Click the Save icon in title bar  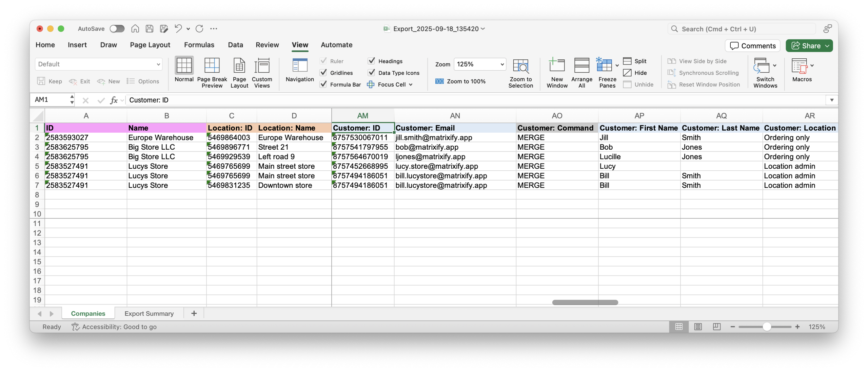pyautogui.click(x=150, y=29)
